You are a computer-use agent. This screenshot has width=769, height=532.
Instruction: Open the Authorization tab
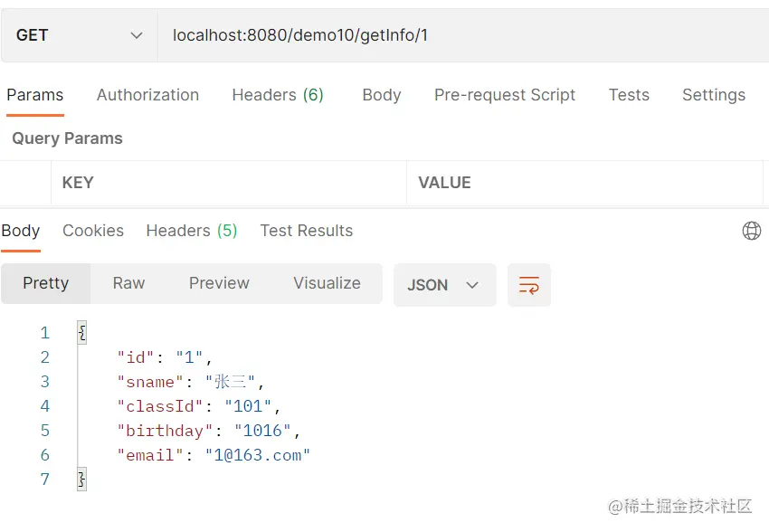(x=147, y=95)
